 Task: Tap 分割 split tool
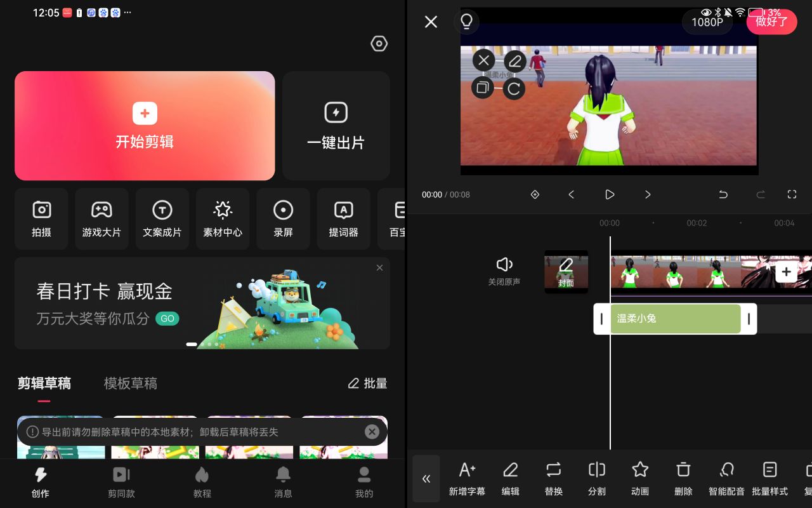(596, 478)
